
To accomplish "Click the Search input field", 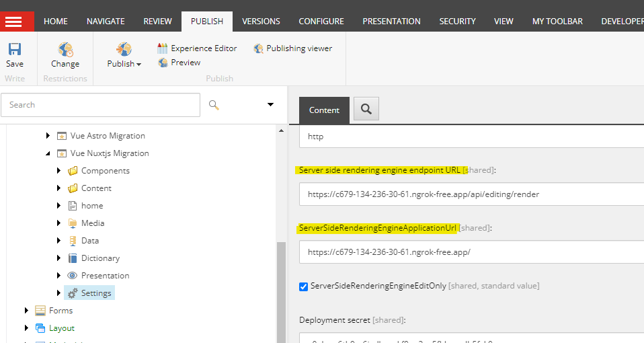I will 101,105.
